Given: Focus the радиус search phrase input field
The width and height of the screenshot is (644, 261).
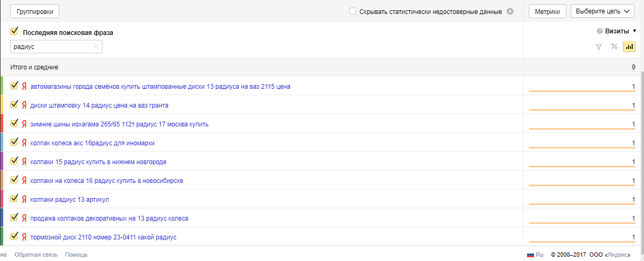Looking at the screenshot, I should 51,47.
